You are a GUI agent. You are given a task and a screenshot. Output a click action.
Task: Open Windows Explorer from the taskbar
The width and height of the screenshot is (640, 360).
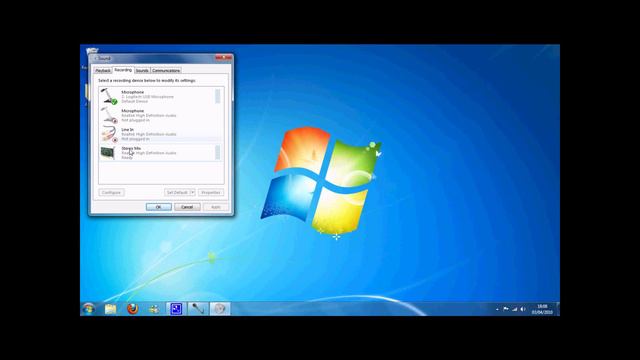(x=110, y=309)
